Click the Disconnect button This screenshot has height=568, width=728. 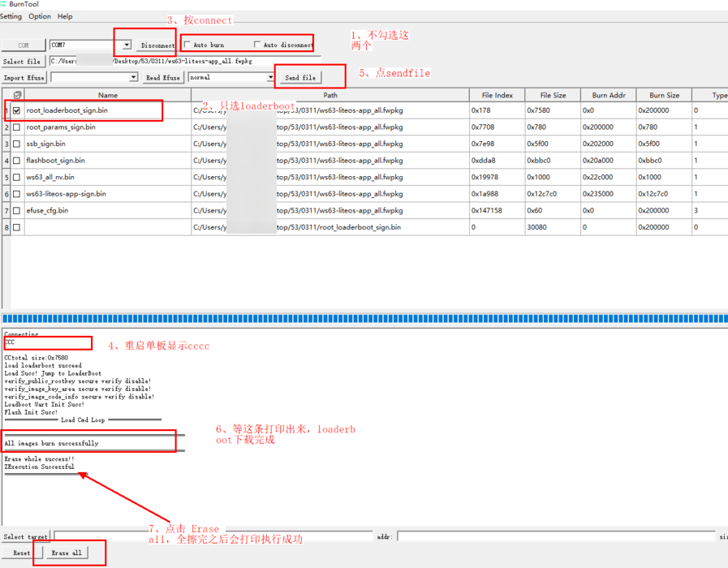(157, 45)
